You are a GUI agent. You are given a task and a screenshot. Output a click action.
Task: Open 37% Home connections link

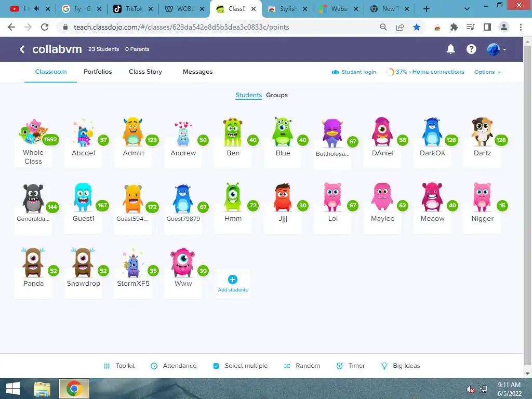pos(426,72)
